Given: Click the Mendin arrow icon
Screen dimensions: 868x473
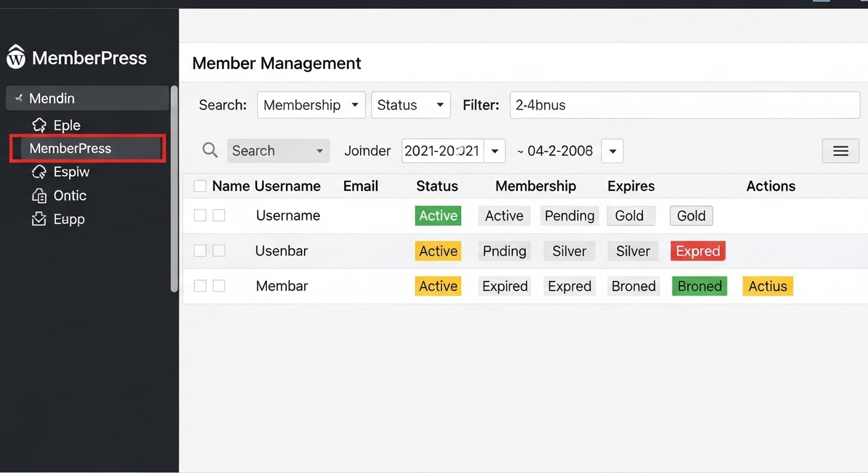Looking at the screenshot, I should click(19, 98).
